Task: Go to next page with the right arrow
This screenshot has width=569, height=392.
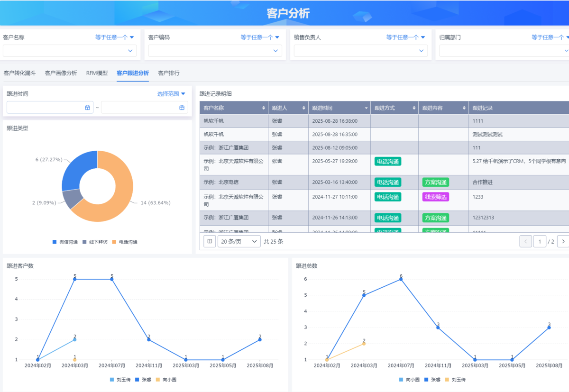Action: (563, 241)
